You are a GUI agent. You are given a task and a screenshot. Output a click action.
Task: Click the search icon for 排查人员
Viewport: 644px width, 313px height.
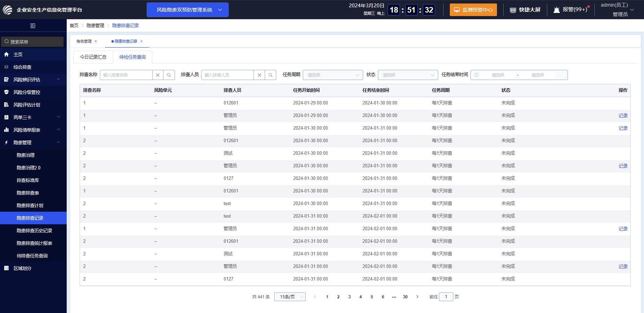pyautogui.click(x=270, y=75)
